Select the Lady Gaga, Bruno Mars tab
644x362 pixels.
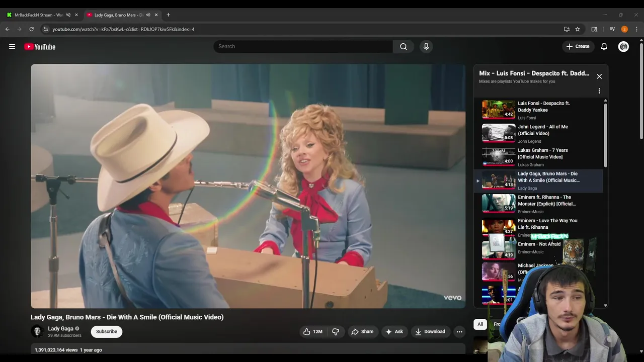(x=119, y=15)
